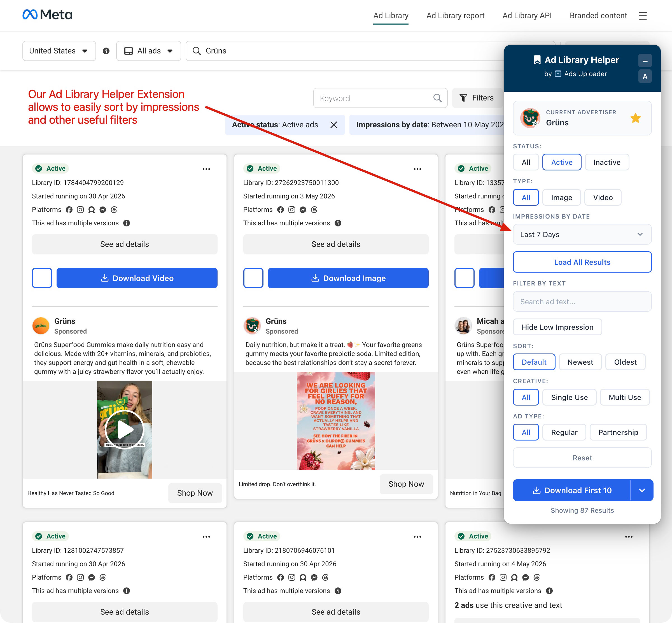Open the All ads category dropdown
The width and height of the screenshot is (672, 623).
point(148,51)
